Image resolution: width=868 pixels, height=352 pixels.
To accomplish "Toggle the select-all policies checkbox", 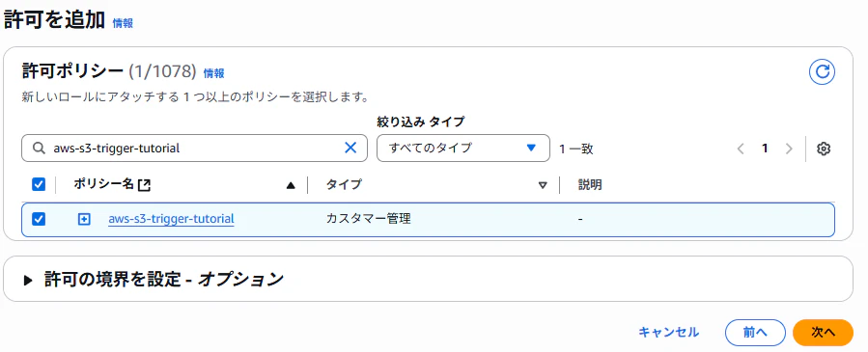I will (39, 184).
